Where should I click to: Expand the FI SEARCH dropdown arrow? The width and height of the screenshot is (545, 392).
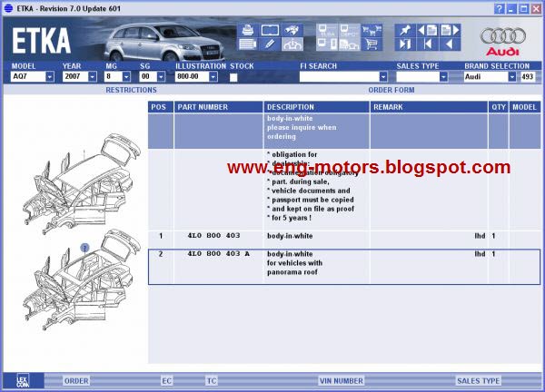[x=383, y=76]
